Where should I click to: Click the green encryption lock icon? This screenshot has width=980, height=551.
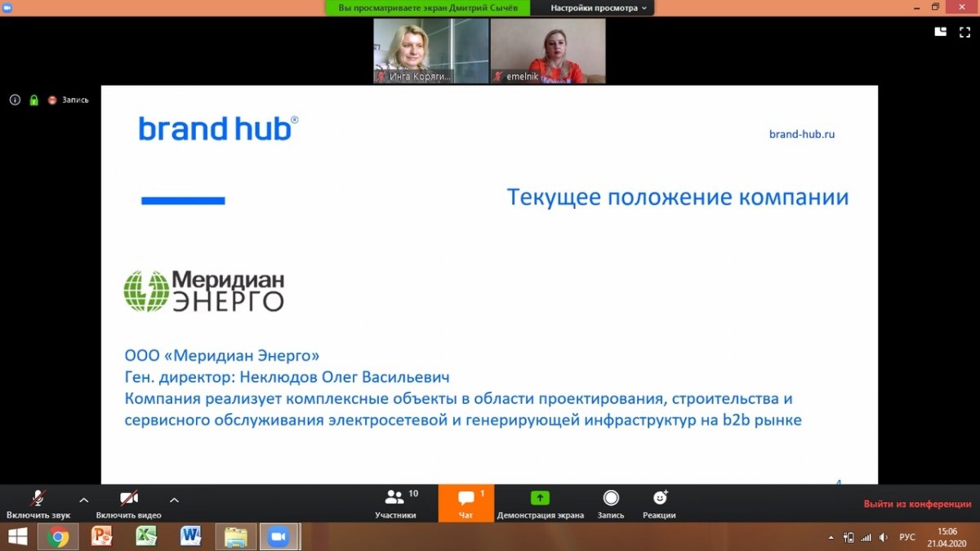[33, 100]
